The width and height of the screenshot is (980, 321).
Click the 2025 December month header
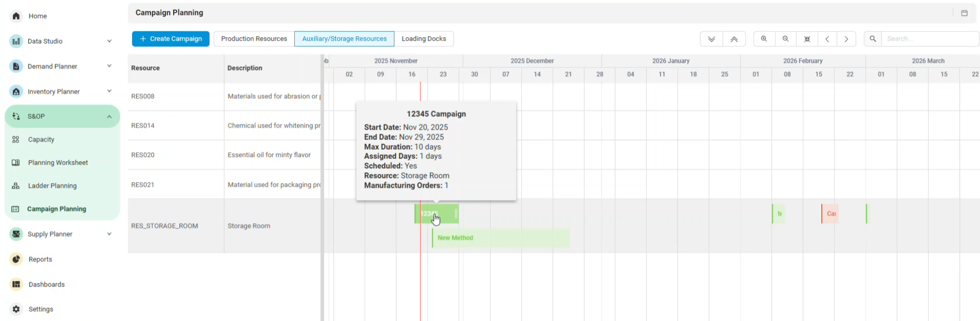(532, 61)
